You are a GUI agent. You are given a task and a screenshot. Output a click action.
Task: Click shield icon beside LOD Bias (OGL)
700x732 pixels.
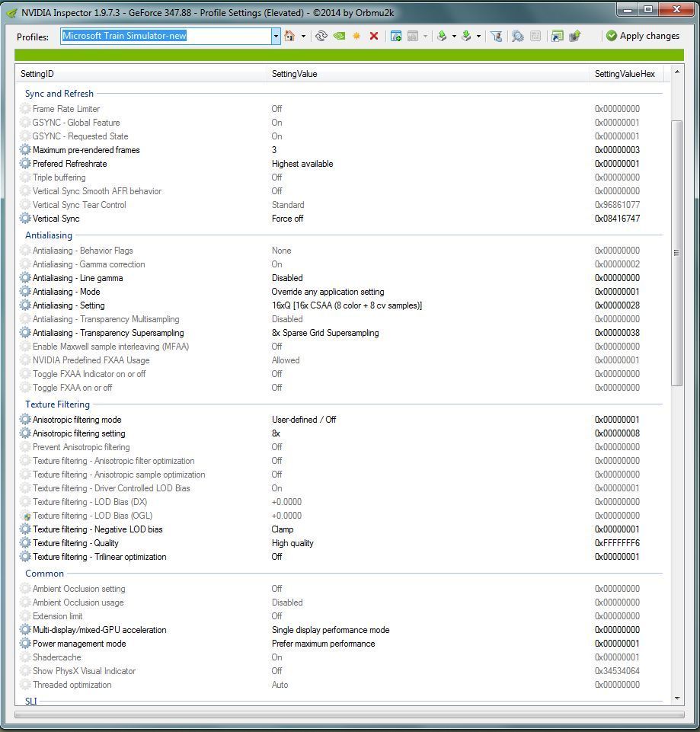[x=27, y=516]
